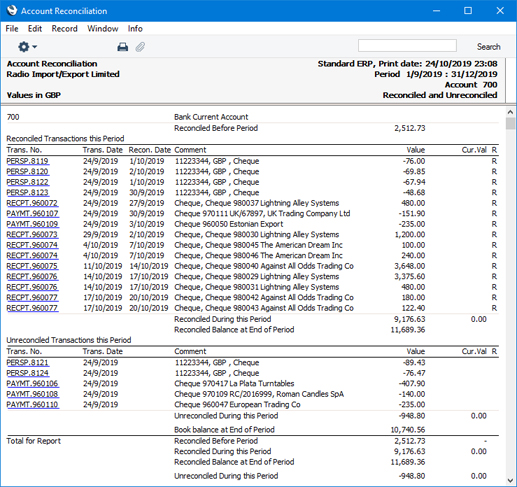Open transaction RECPT.960075
Image resolution: width=517 pixels, height=487 pixels.
point(32,266)
